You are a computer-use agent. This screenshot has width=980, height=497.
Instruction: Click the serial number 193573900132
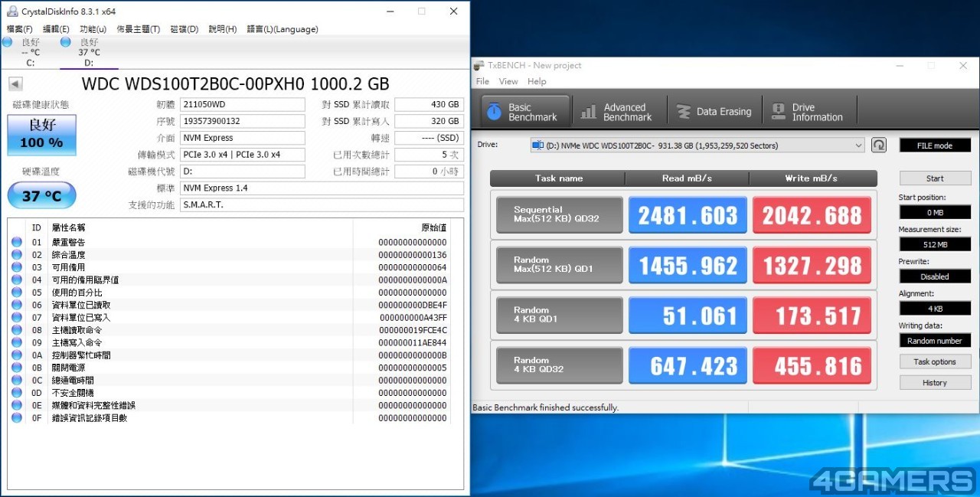[243, 122]
